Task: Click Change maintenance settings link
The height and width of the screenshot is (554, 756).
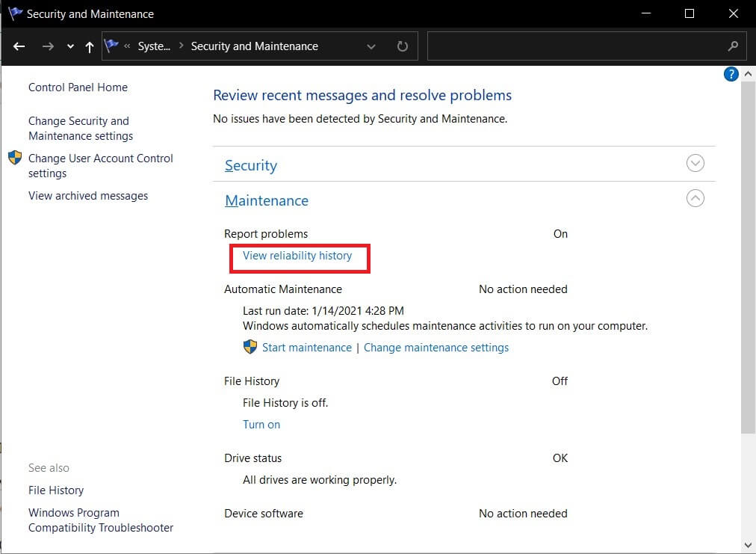Action: (x=436, y=348)
